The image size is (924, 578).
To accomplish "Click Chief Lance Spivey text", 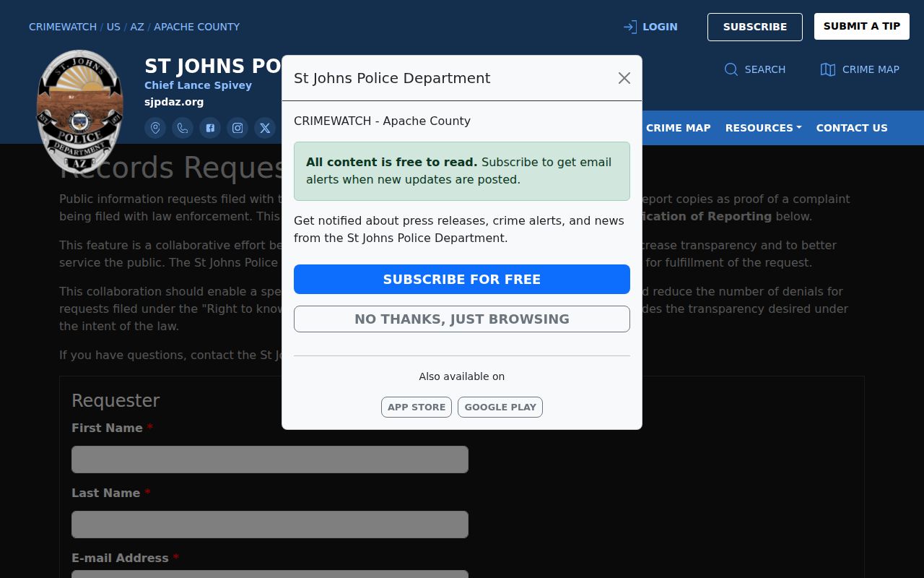I will click(x=198, y=85).
